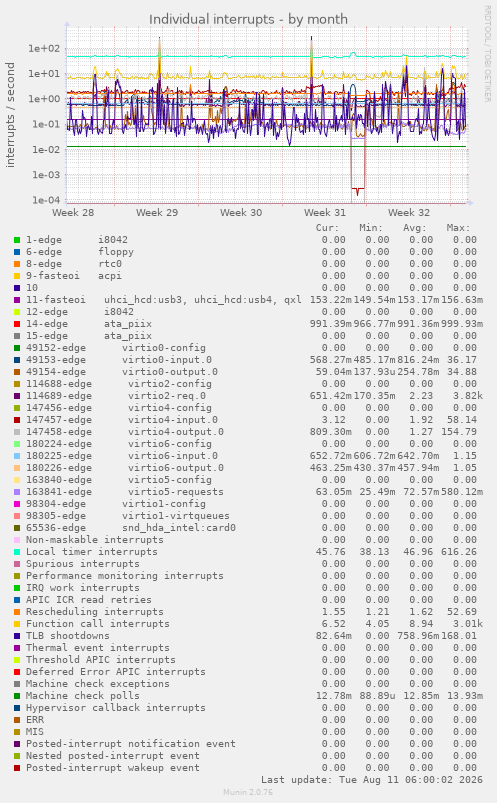497x803 pixels.
Task: Select the lavender swatch for 163841-edge virtio5-requests
Action: tap(17, 492)
